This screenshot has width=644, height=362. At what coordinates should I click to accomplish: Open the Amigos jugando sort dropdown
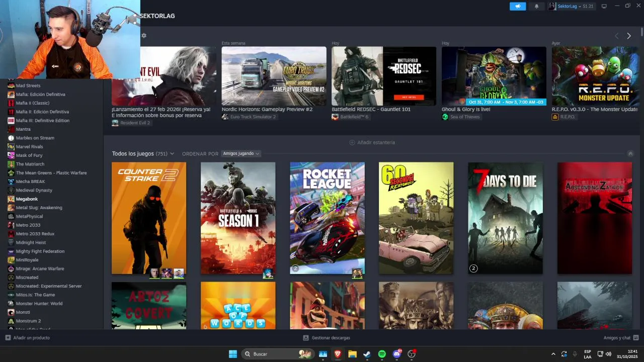pos(241,153)
